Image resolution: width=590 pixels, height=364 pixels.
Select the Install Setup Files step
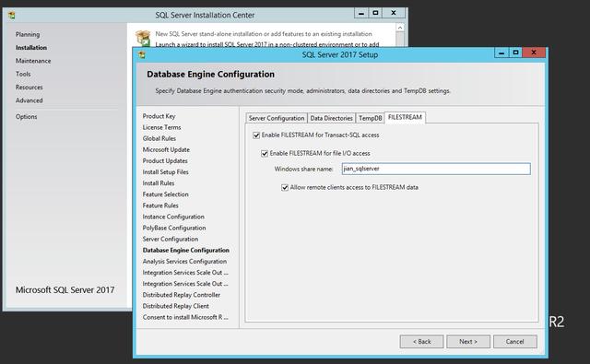pyautogui.click(x=166, y=171)
